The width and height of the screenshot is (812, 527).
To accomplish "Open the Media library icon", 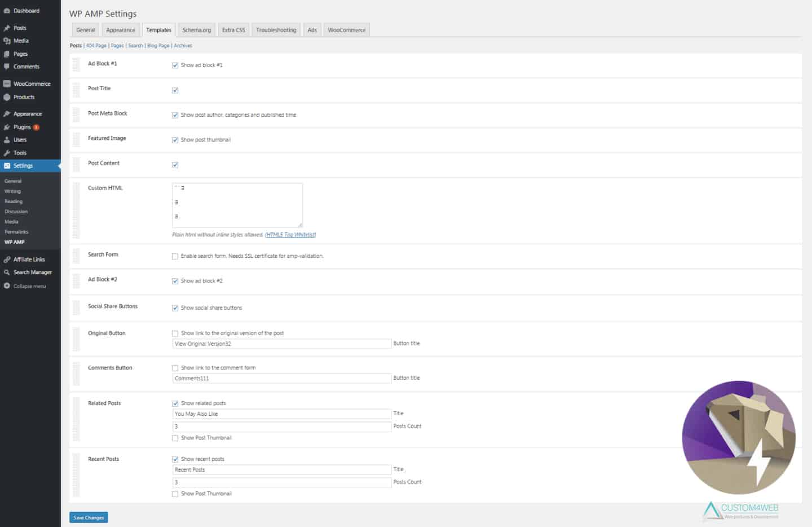I will coord(7,41).
